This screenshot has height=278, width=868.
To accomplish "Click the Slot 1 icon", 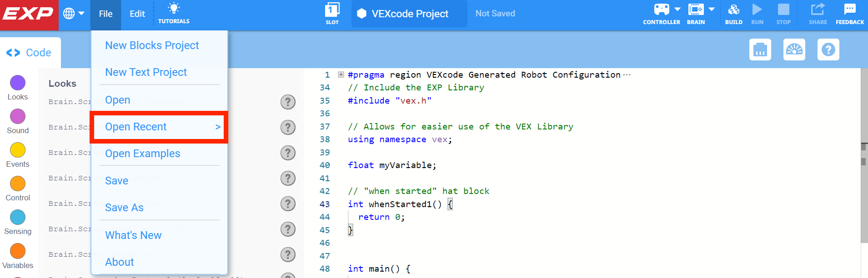I will 332,10.
